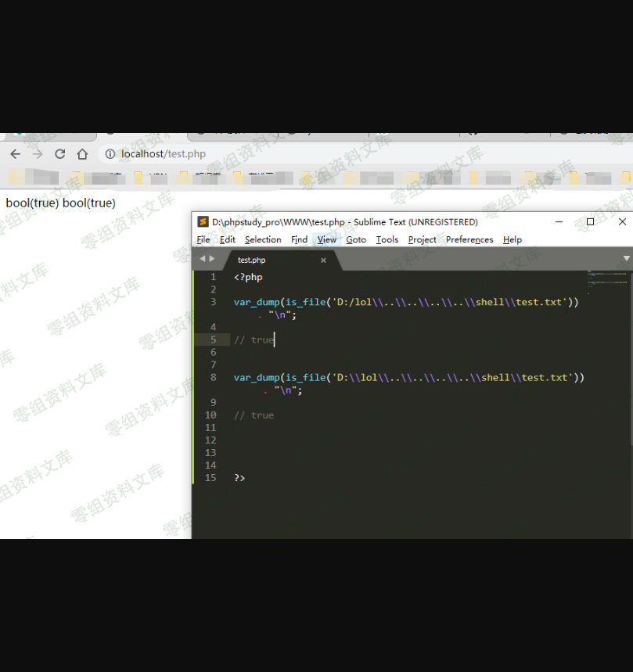
Task: Open the View menu
Action: (x=326, y=239)
